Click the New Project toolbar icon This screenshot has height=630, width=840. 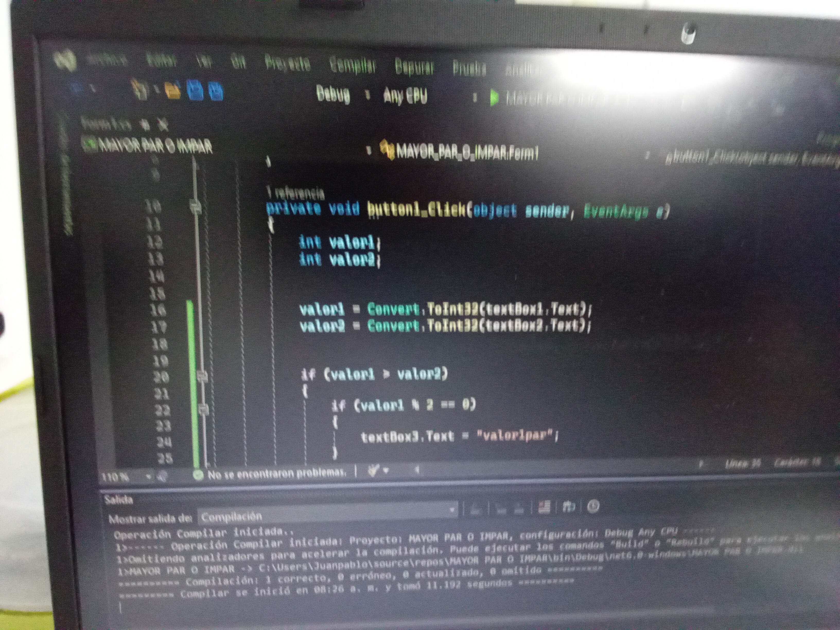point(139,90)
